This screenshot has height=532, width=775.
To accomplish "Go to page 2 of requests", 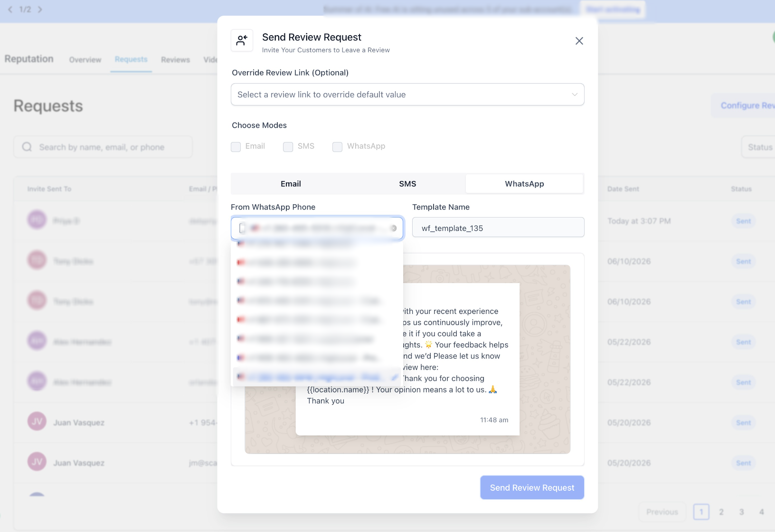I will 721,512.
